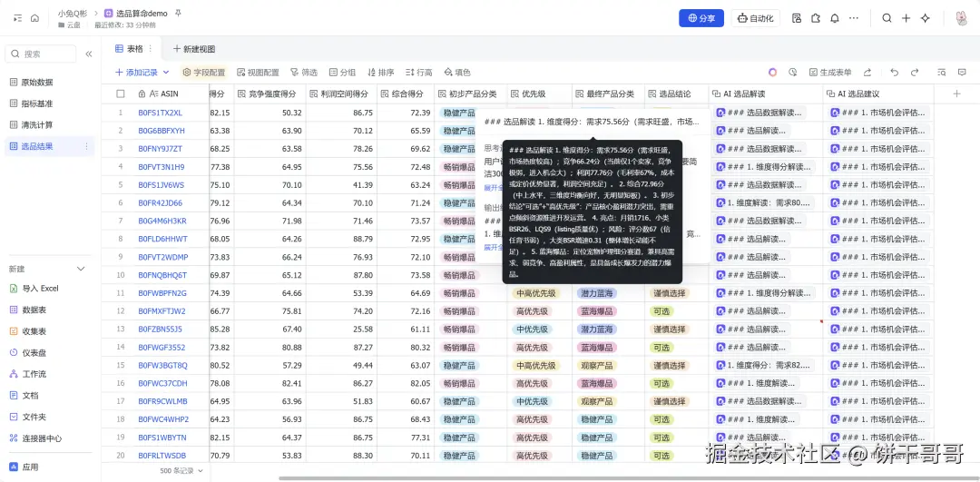This screenshot has height=482, width=980.
Task: Collapse the 新建 section chevron
Action: click(81, 269)
